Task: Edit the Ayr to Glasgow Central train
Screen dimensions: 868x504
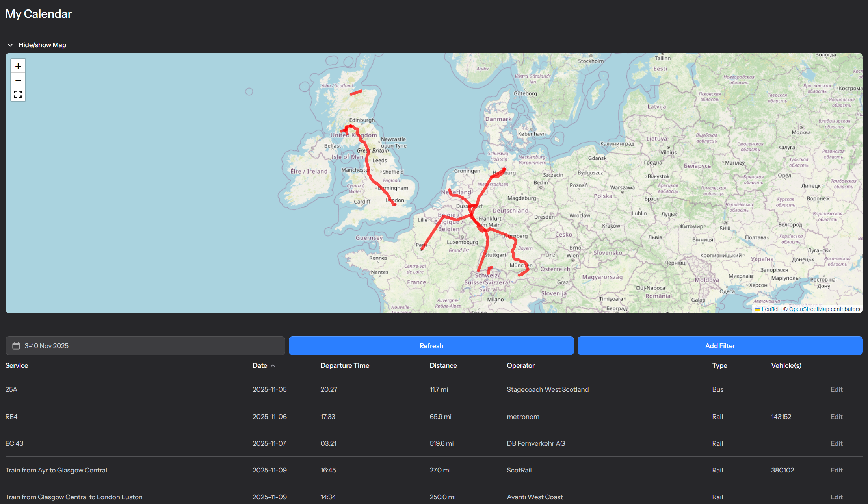Action: pyautogui.click(x=836, y=470)
